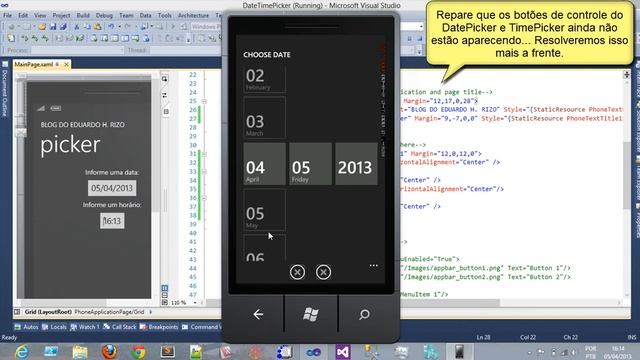The height and width of the screenshot is (360, 640).
Task: Click the Copy toolbar icon
Action: click(87, 27)
